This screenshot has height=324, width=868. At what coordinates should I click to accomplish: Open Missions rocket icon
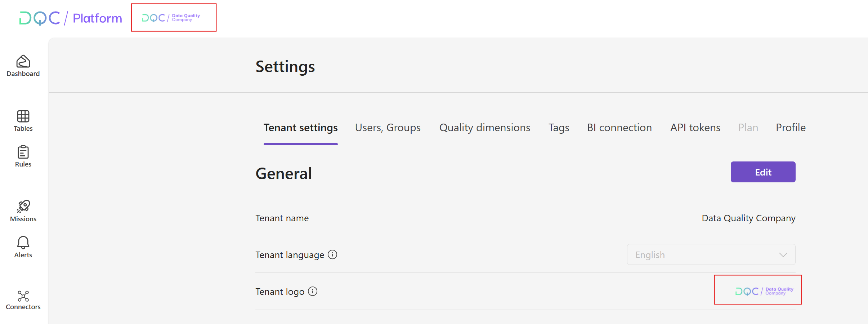[x=23, y=207]
